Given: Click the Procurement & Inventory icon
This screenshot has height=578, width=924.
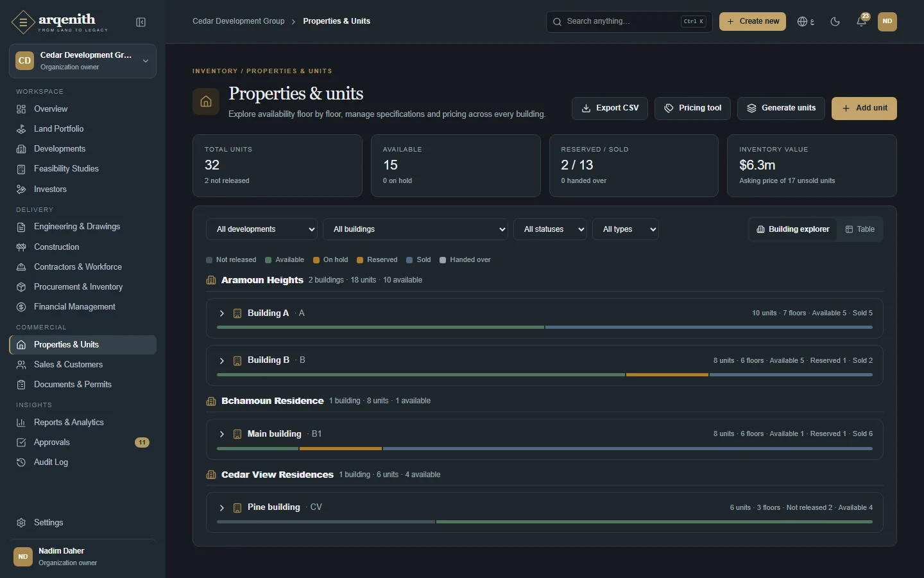Looking at the screenshot, I should pyautogui.click(x=21, y=287).
